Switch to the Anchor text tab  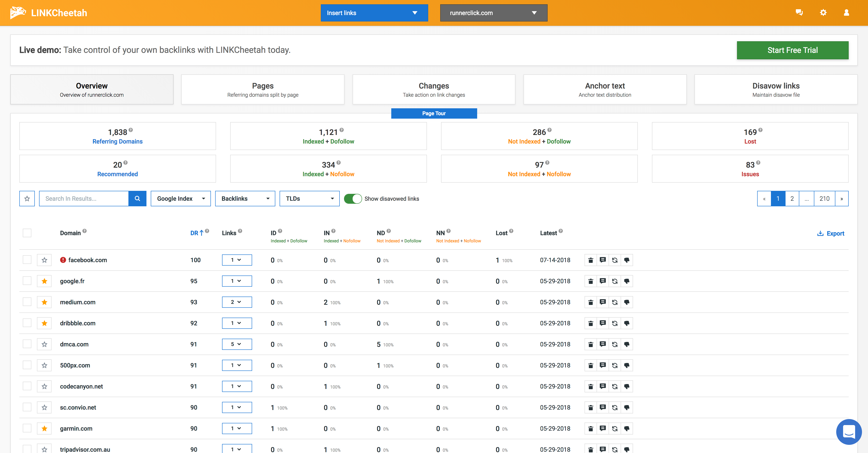(605, 89)
